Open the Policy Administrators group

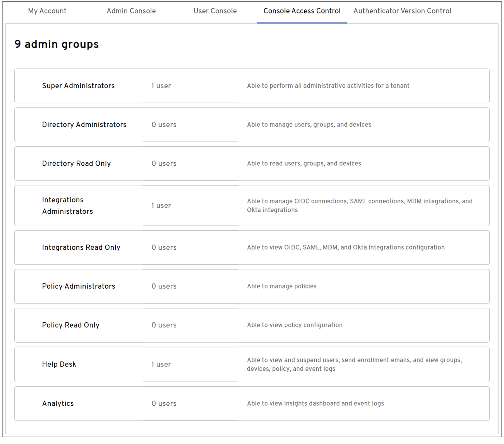79,286
